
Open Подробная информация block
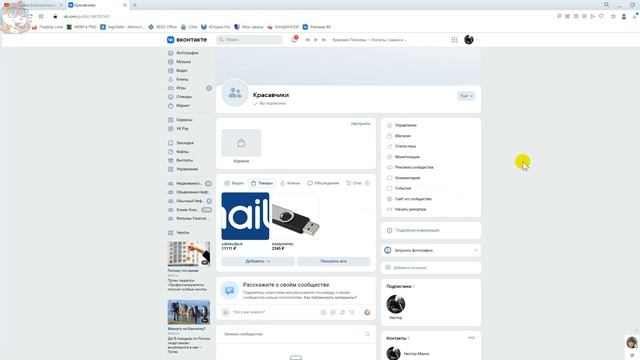pos(431,230)
